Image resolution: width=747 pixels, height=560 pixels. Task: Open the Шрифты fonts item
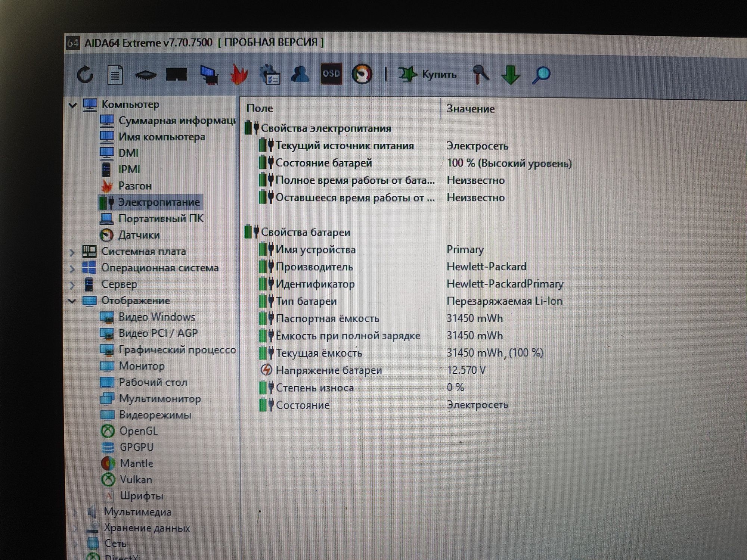(133, 496)
